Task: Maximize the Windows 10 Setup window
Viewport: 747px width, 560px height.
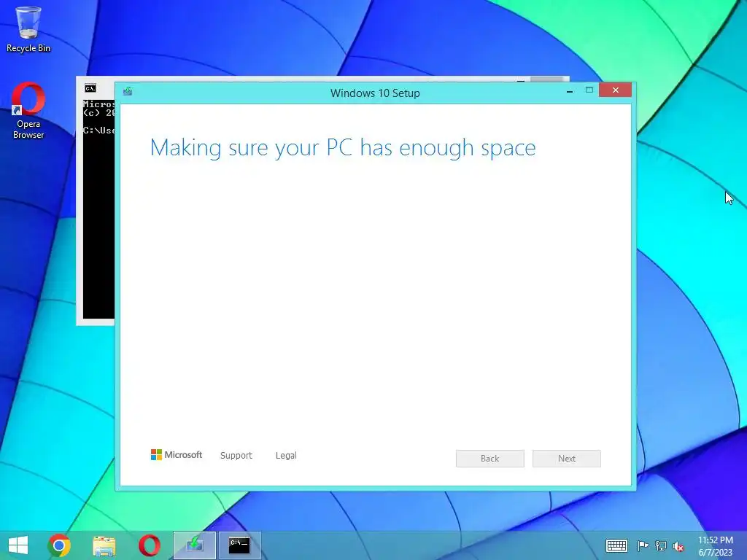Action: point(589,90)
